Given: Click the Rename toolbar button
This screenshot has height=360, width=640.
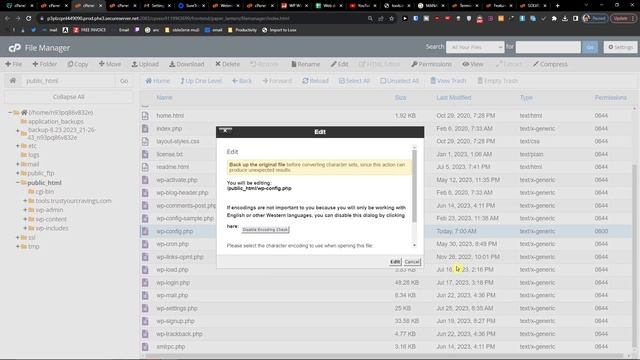Looking at the screenshot, I should tap(305, 64).
